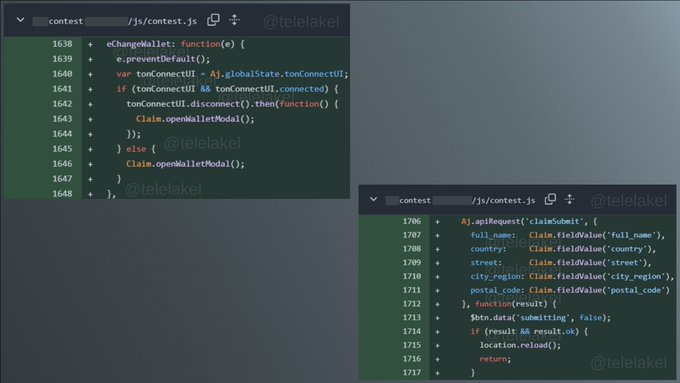Click the postal_code field code line
Viewport: 680px width, 383px height.
[x=570, y=290]
